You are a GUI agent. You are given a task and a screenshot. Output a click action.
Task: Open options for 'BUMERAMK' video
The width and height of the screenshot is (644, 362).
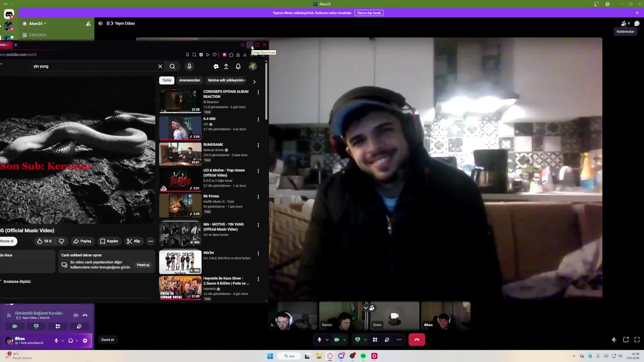pyautogui.click(x=258, y=145)
